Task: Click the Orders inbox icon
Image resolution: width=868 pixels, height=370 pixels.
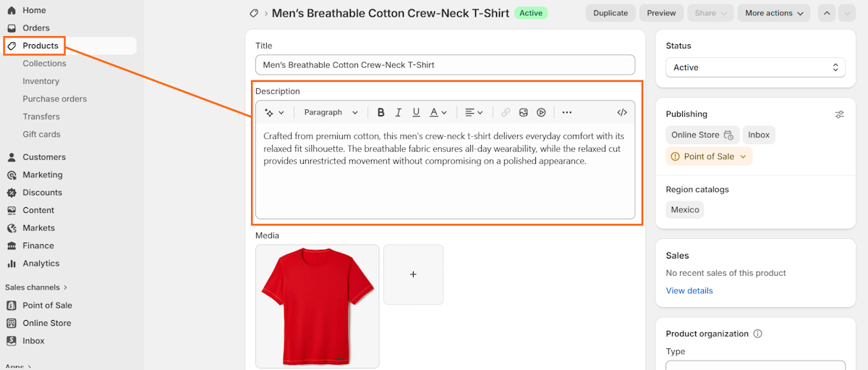Action: coord(12,28)
